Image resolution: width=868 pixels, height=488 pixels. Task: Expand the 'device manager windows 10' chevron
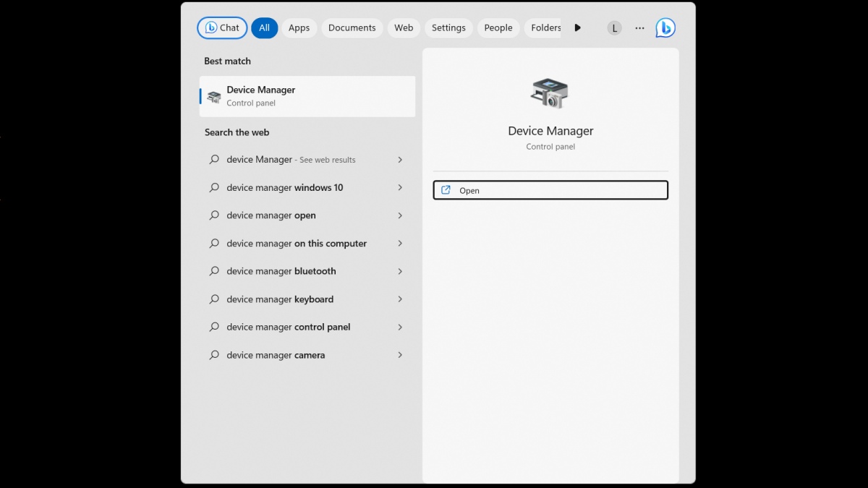[400, 188]
